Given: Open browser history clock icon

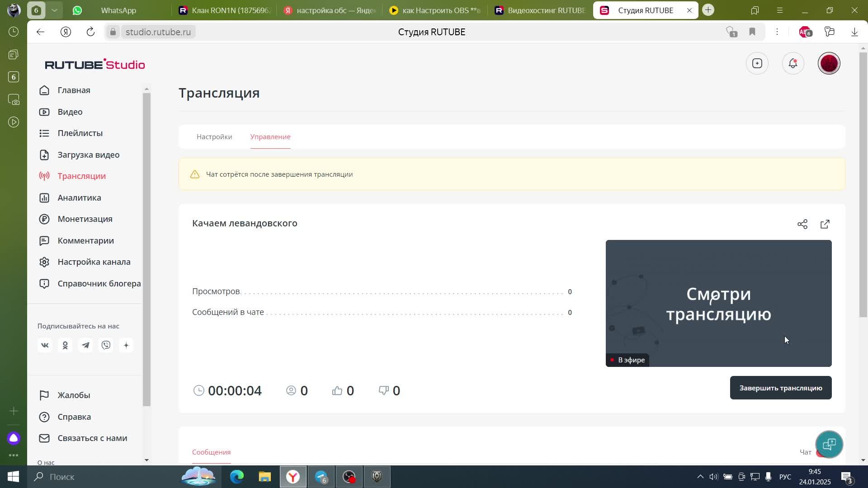Looking at the screenshot, I should tap(14, 32).
